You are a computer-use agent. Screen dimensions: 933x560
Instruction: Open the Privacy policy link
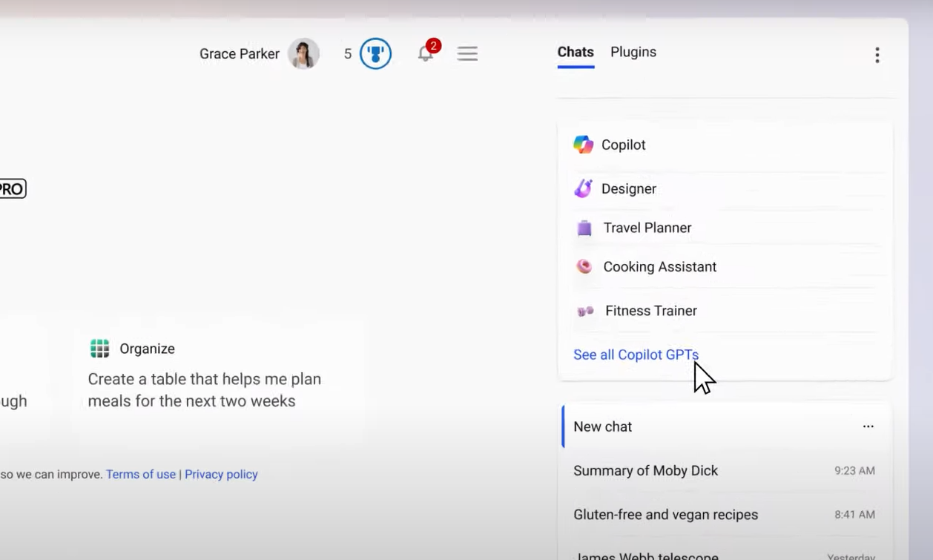pyautogui.click(x=221, y=475)
